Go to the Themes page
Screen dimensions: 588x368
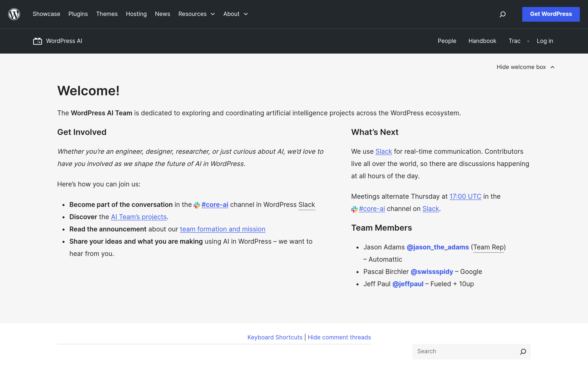coord(107,14)
